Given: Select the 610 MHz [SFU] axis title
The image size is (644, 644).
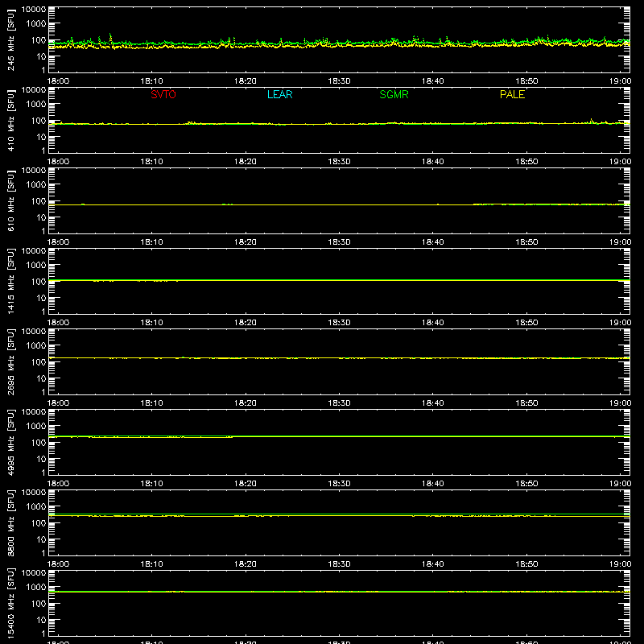Looking at the screenshot, I should point(11,200).
